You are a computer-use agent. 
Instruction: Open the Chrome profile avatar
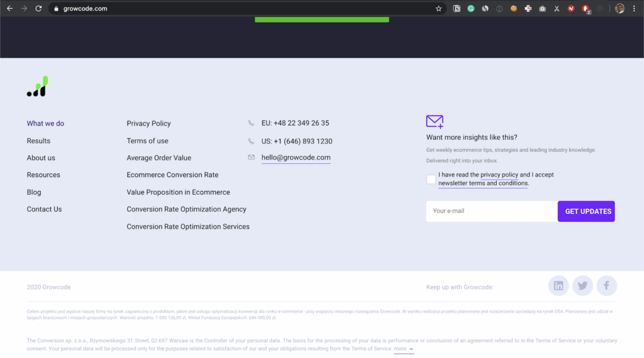tap(619, 8)
